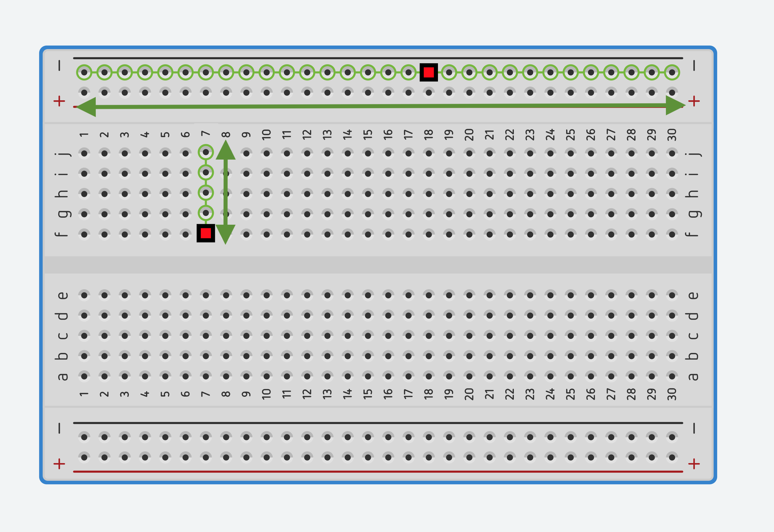
Task: Click the lower column label '14'
Action: pos(348,394)
